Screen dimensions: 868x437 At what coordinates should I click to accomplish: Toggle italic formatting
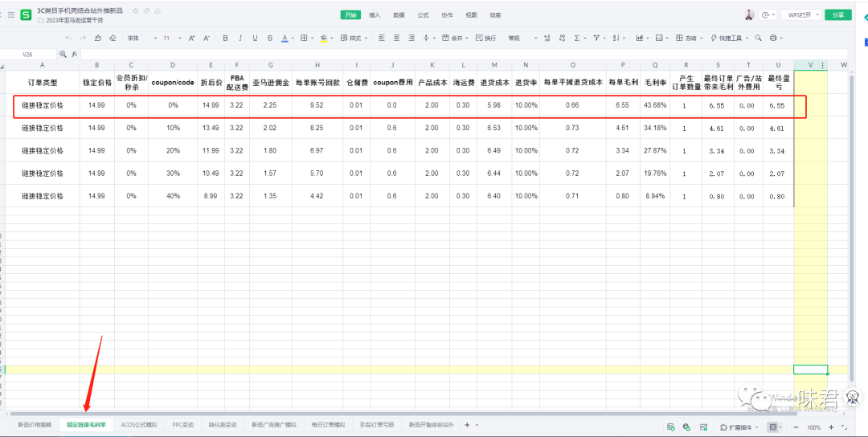240,38
